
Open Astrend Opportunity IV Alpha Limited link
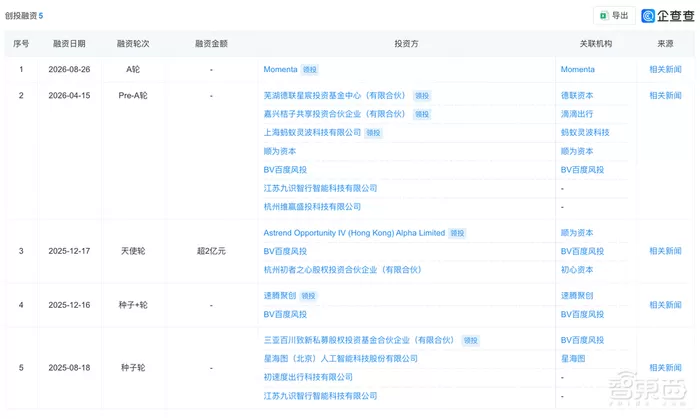[x=354, y=233]
